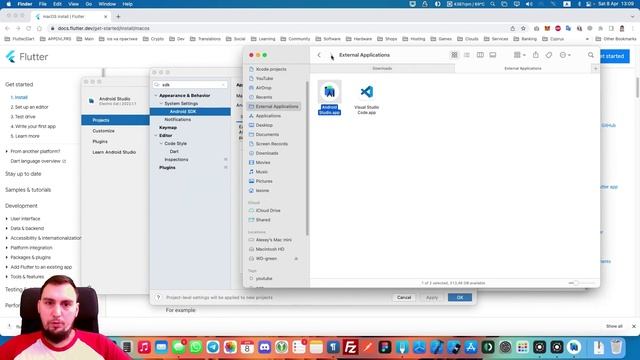Click the tag icon in file dialog toolbar
The height and width of the screenshot is (360, 640).
[x=549, y=55]
